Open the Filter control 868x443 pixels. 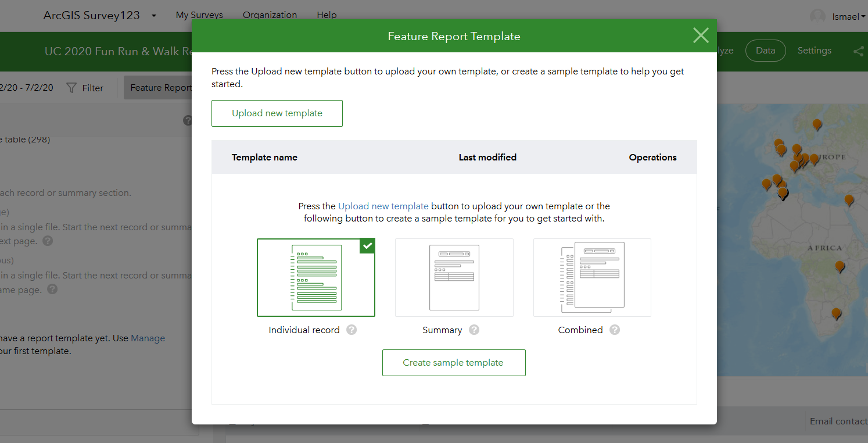click(85, 88)
